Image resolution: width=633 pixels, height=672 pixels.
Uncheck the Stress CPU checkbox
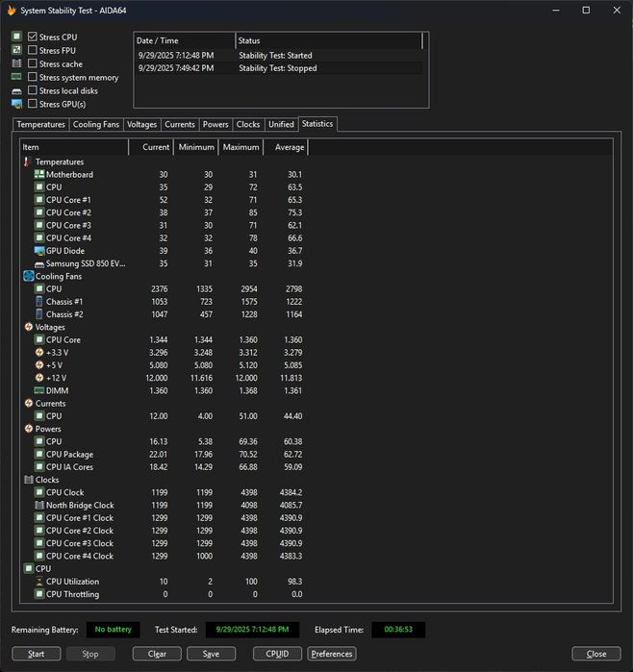[x=32, y=37]
